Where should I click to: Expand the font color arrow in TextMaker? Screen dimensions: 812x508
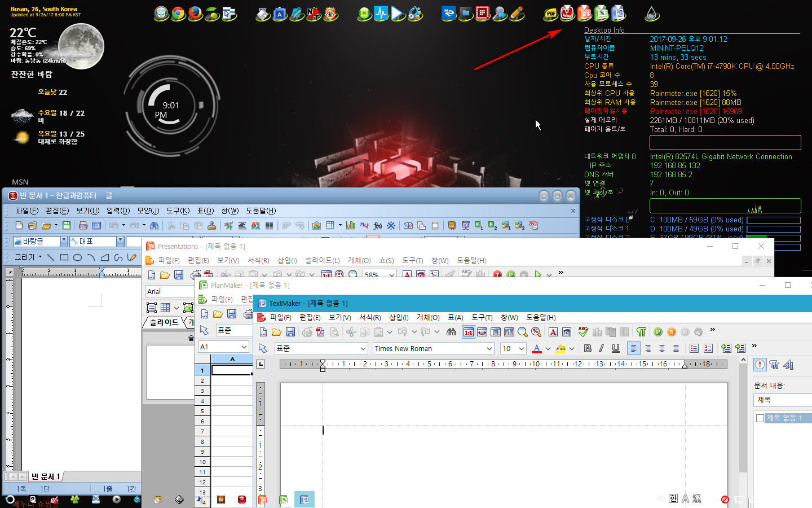tap(548, 348)
